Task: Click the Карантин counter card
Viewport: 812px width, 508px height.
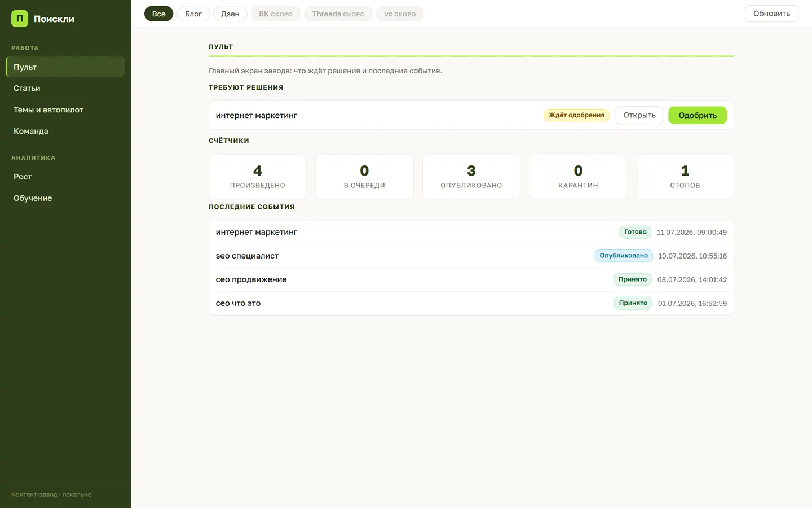Action: [578, 177]
